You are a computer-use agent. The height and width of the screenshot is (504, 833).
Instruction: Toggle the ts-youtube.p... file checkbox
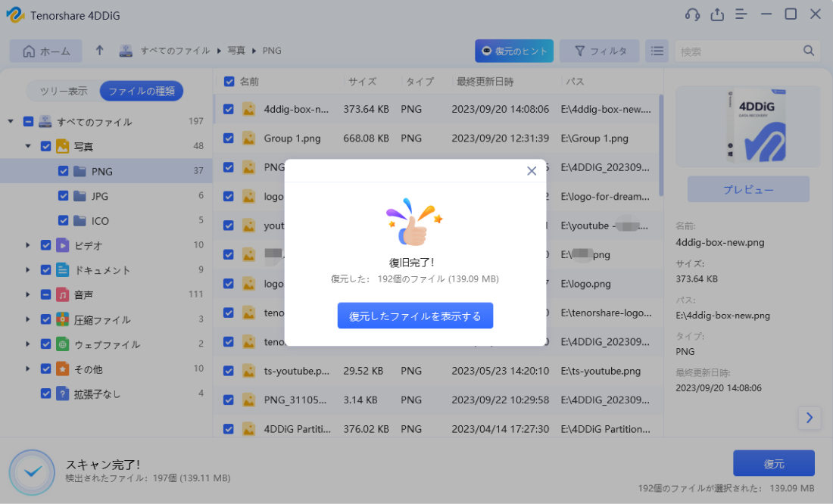point(229,371)
